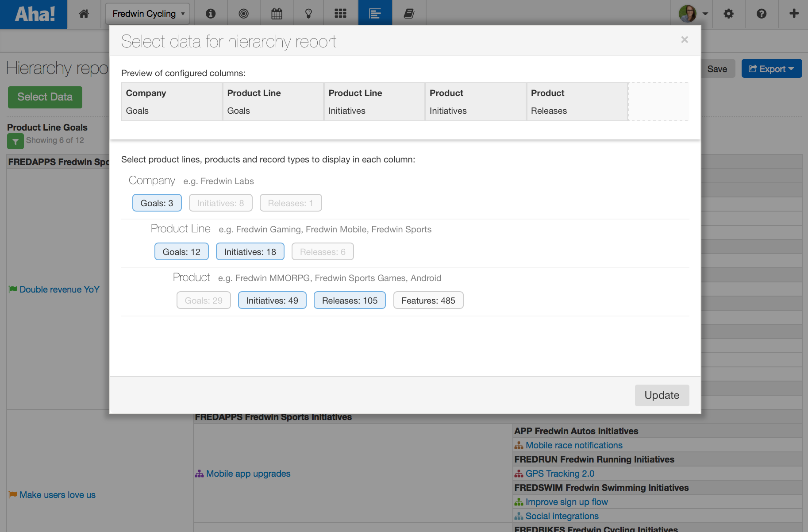Screen dimensions: 808x532
Task: Open the Export dropdown menu
Action: [771, 69]
